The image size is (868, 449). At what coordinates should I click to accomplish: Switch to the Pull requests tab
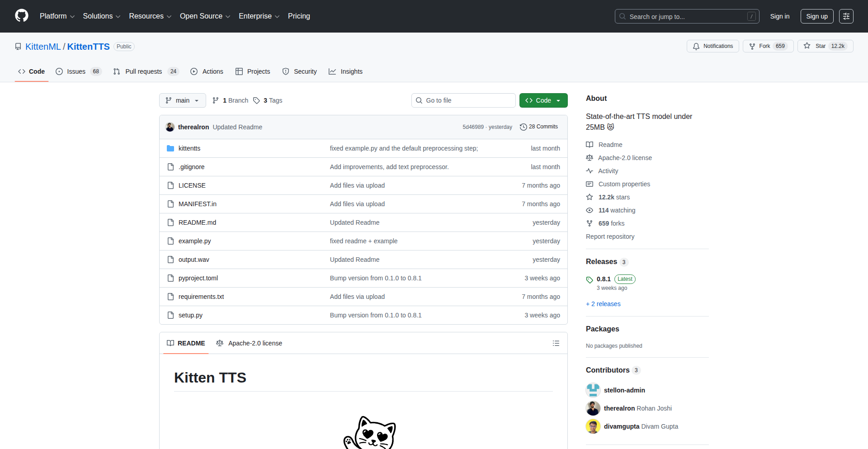146,71
